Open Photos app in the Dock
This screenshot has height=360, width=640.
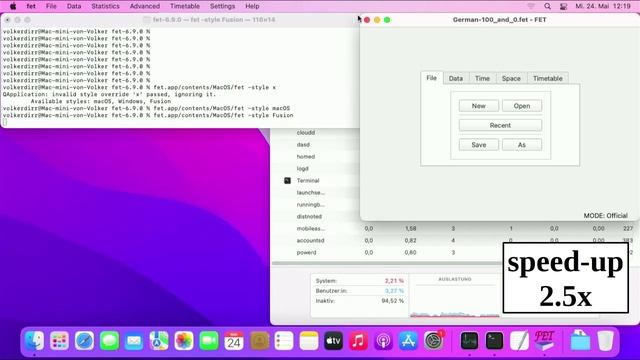pos(184,340)
